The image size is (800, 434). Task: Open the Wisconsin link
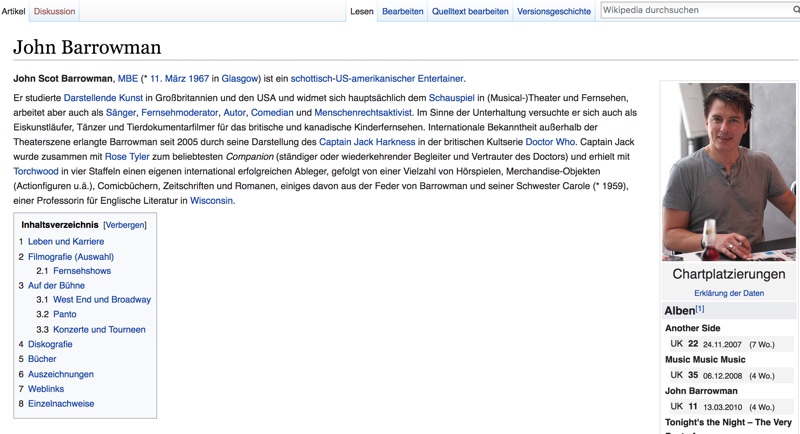pyautogui.click(x=211, y=201)
